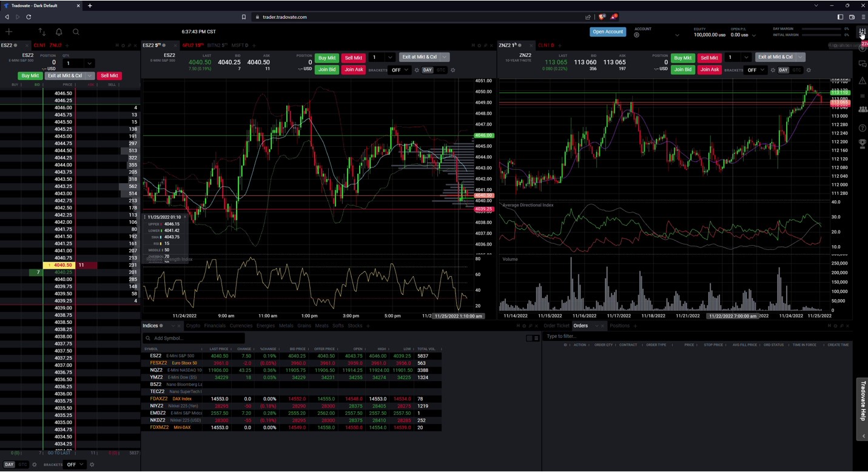Open Brackets OFF dropdown at the DOM bottom bar
The image size is (868, 472).
(x=75, y=465)
